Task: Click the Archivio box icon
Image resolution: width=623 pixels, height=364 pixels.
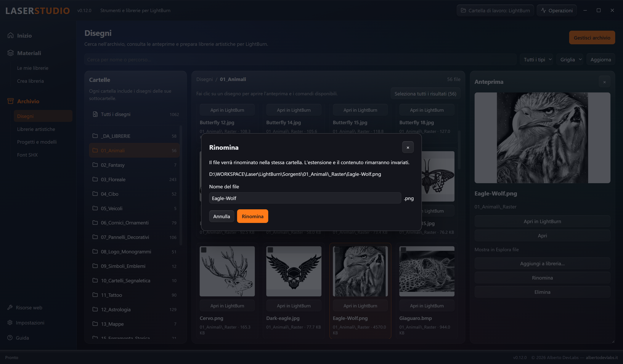Action: tap(10, 101)
